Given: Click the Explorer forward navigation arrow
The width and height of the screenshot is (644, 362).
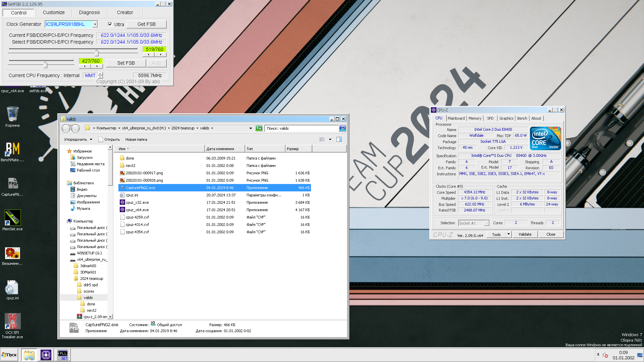Looking at the screenshot, I should (75, 128).
